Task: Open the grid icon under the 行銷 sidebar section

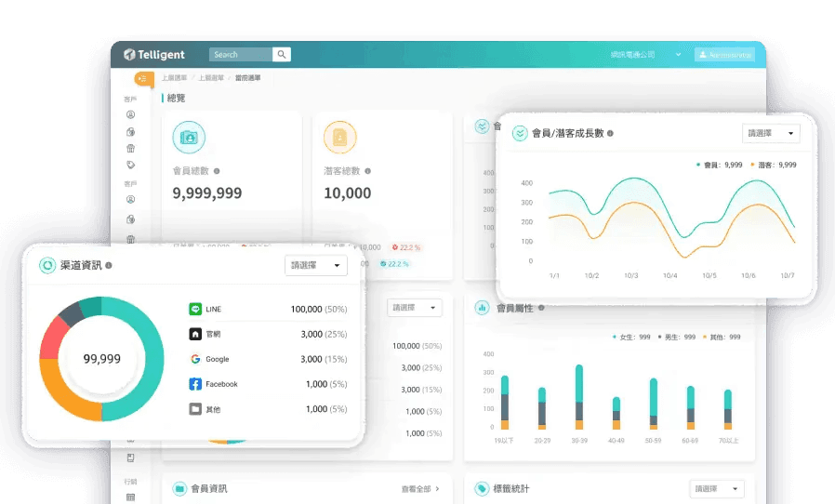Action: 130,497
